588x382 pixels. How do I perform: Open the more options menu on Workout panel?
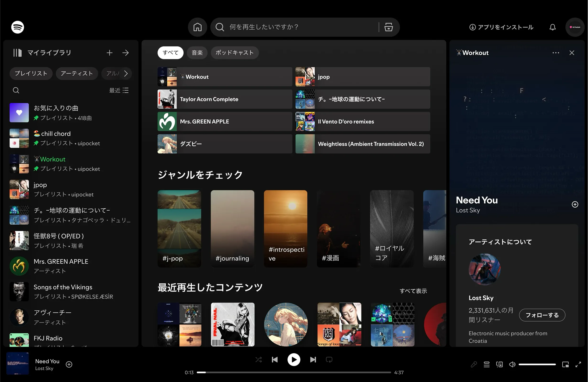(x=556, y=53)
